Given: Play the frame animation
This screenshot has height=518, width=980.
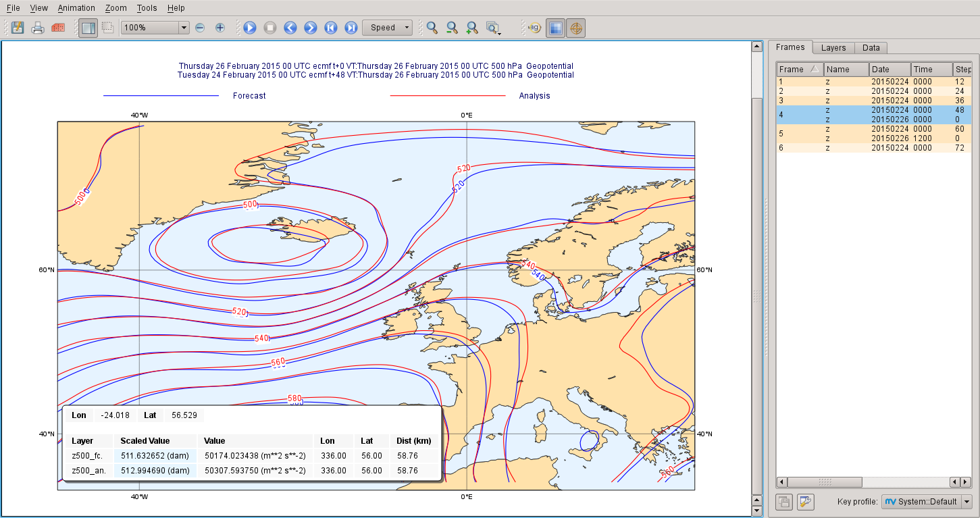Looking at the screenshot, I should [250, 28].
